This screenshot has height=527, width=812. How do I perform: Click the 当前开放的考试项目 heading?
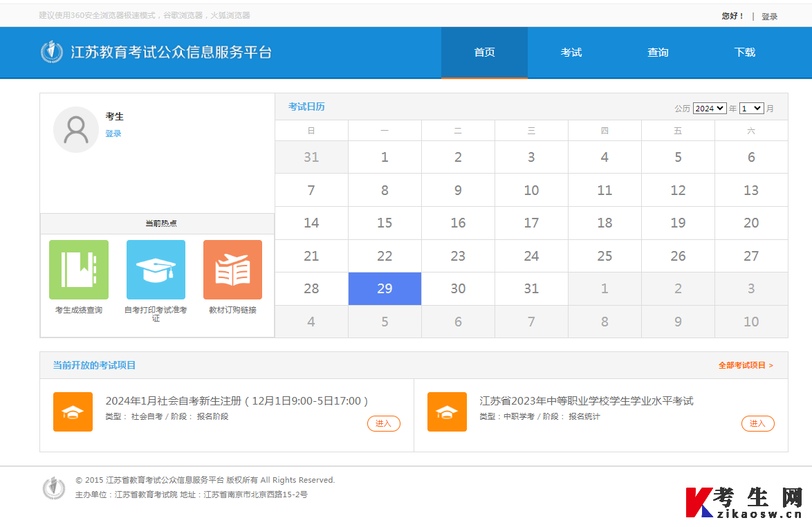(94, 365)
